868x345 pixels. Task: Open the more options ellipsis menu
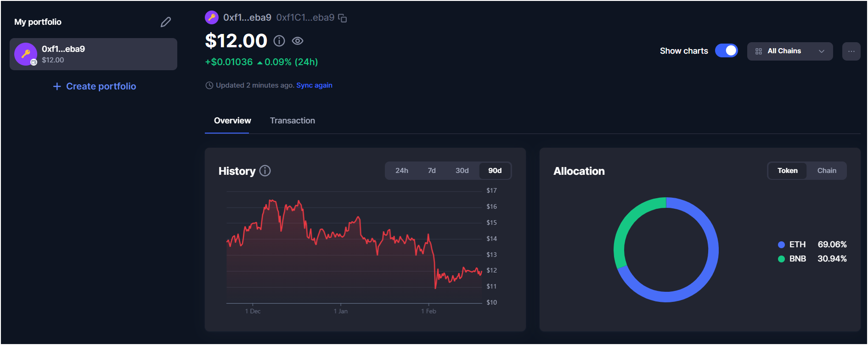[x=851, y=51]
